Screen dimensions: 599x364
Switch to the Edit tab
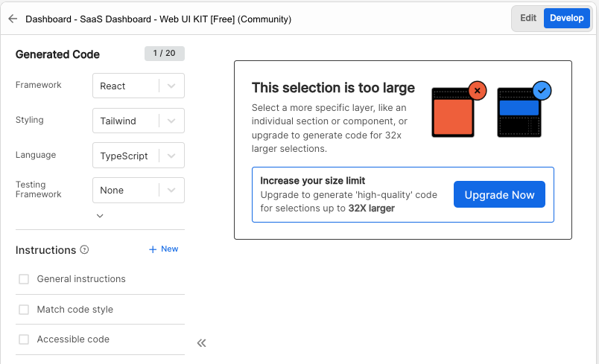pos(528,19)
